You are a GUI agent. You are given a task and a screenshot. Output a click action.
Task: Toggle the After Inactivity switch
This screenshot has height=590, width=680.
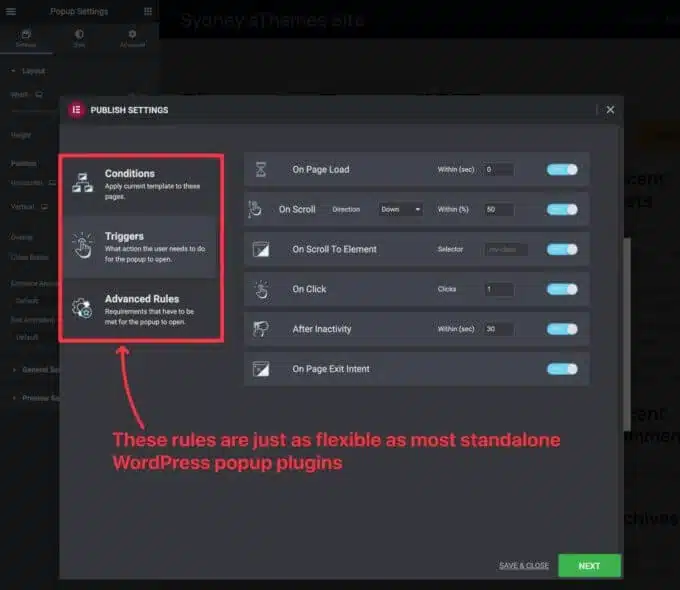[562, 329]
